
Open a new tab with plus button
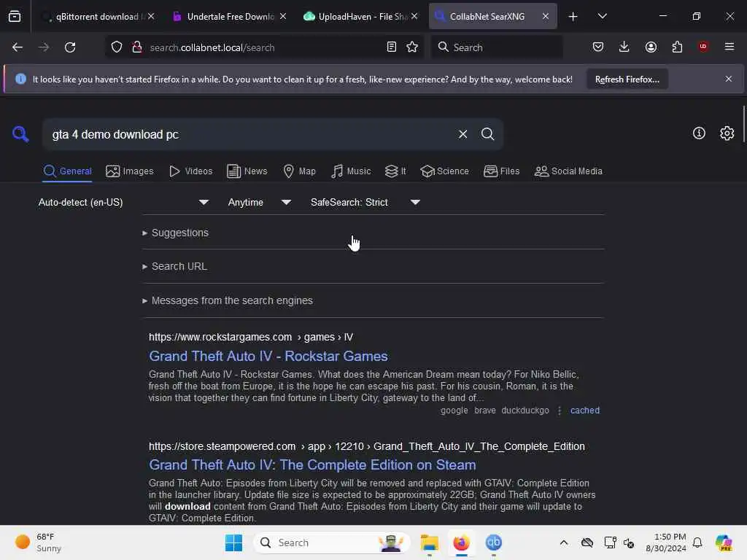(573, 17)
